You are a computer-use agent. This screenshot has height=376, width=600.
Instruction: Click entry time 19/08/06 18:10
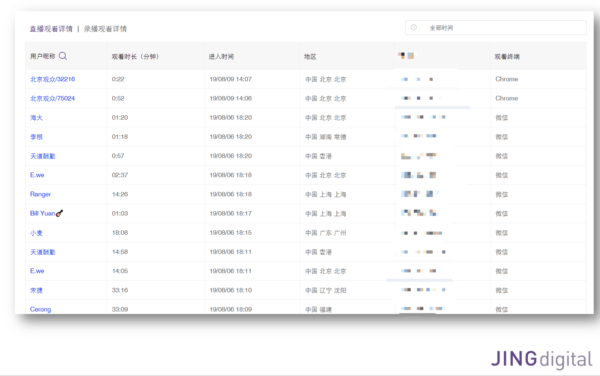231,290
